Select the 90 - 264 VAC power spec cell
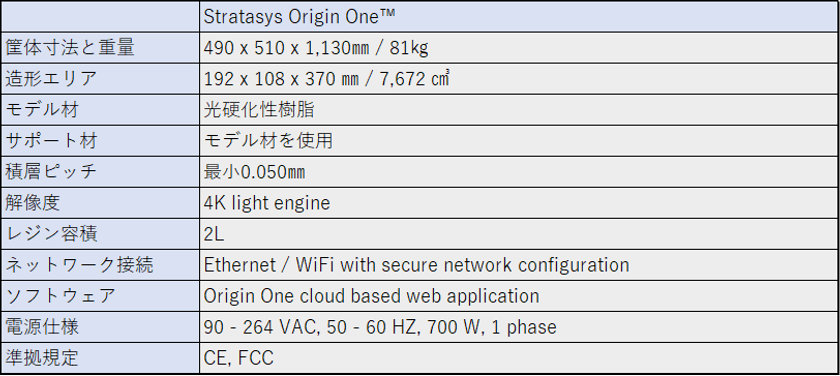The image size is (840, 376). click(519, 327)
